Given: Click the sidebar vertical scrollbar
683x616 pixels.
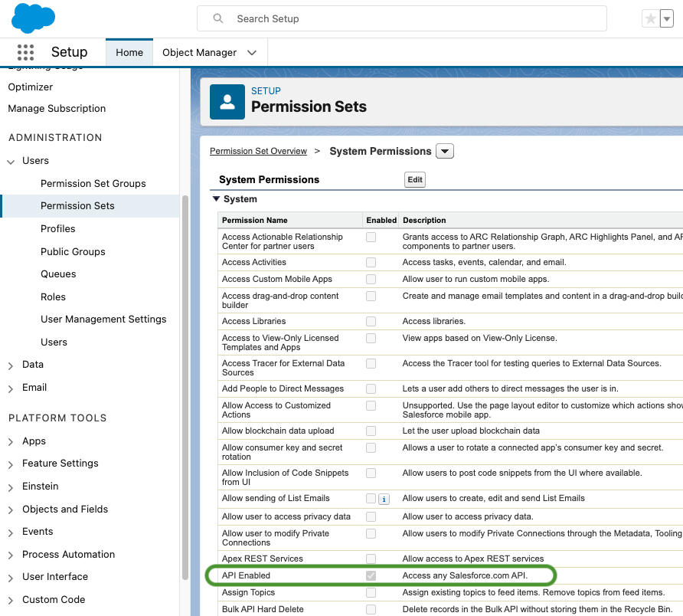Looking at the screenshot, I should pos(185,388).
